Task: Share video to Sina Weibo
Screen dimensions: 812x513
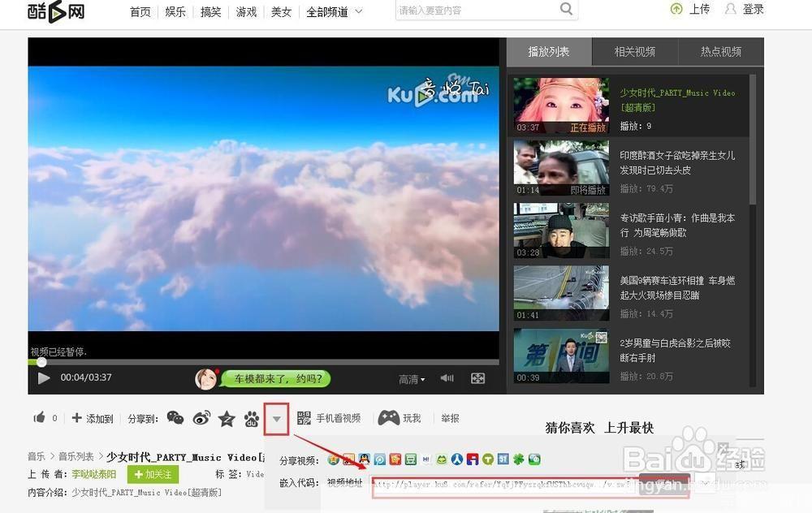Action: [201, 418]
